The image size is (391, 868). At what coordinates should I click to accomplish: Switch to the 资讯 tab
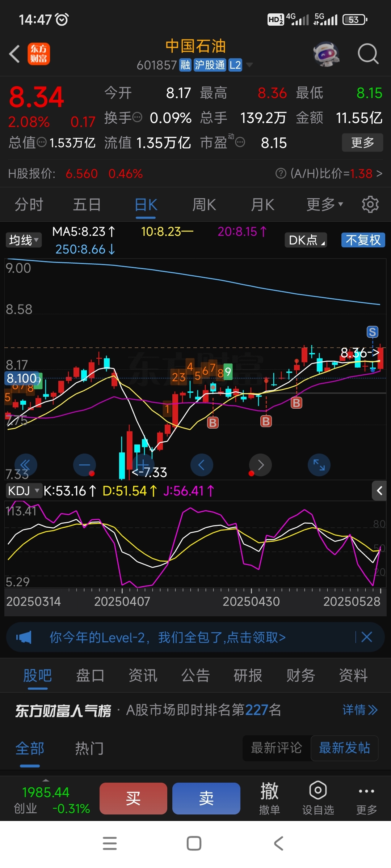pyautogui.click(x=143, y=675)
